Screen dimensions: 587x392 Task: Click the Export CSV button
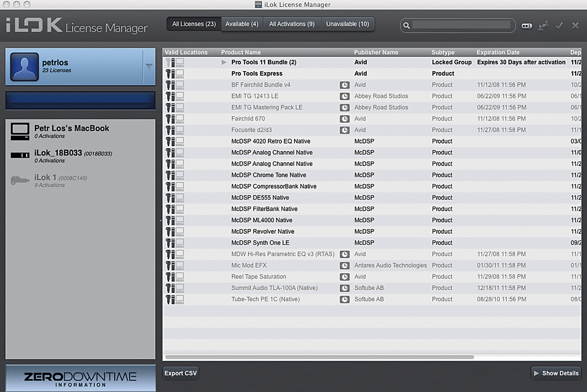tap(180, 374)
